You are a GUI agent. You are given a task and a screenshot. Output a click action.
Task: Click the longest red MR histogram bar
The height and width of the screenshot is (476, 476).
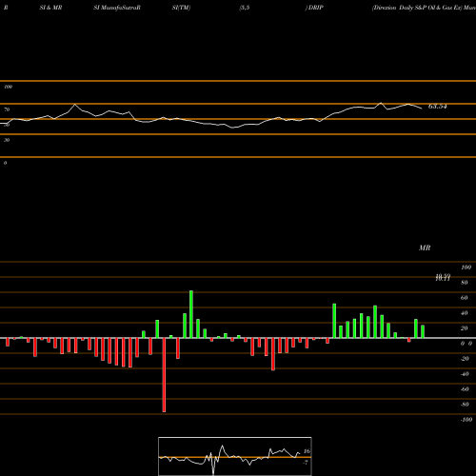tap(164, 375)
